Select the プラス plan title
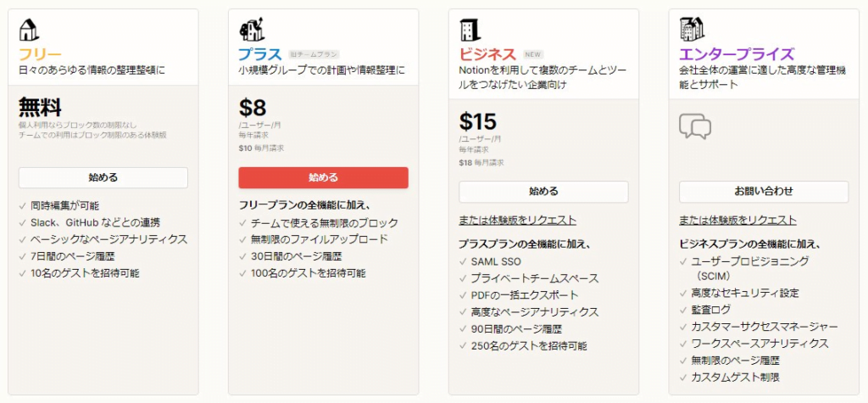 point(260,54)
